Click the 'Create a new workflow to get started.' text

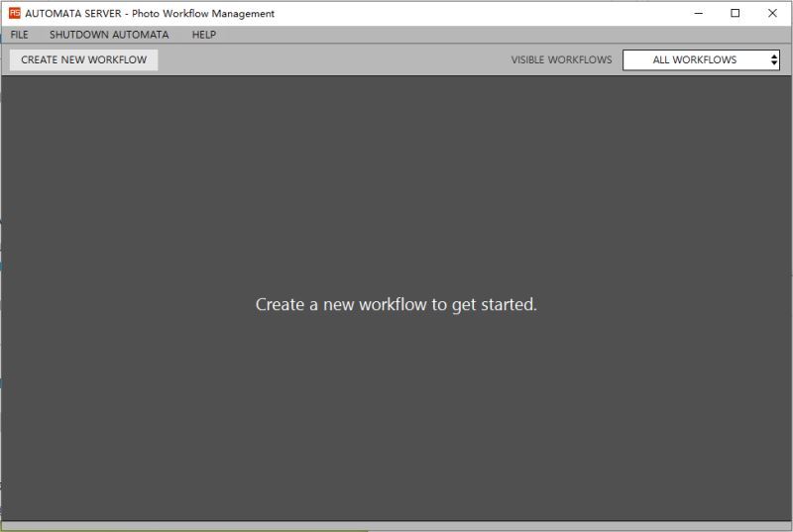point(396,305)
